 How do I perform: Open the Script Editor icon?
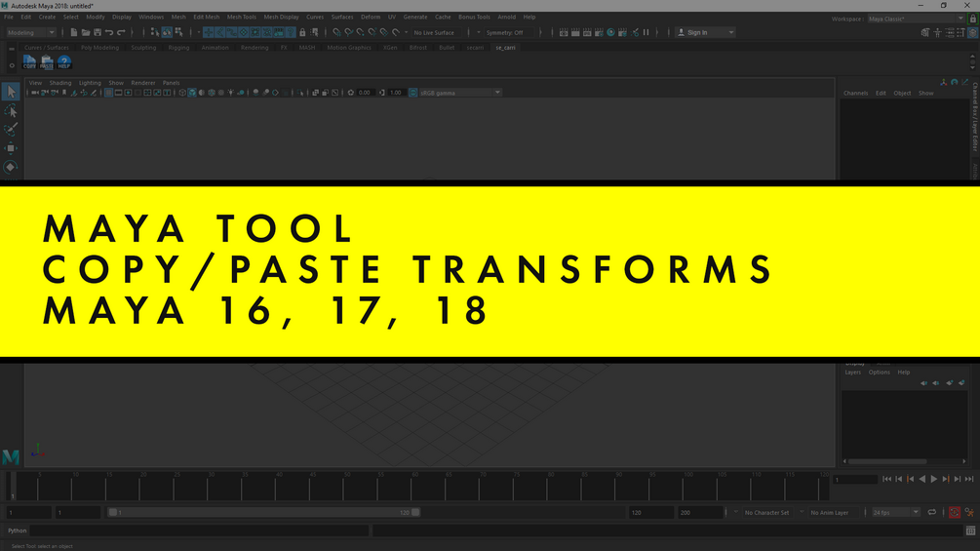tap(970, 531)
